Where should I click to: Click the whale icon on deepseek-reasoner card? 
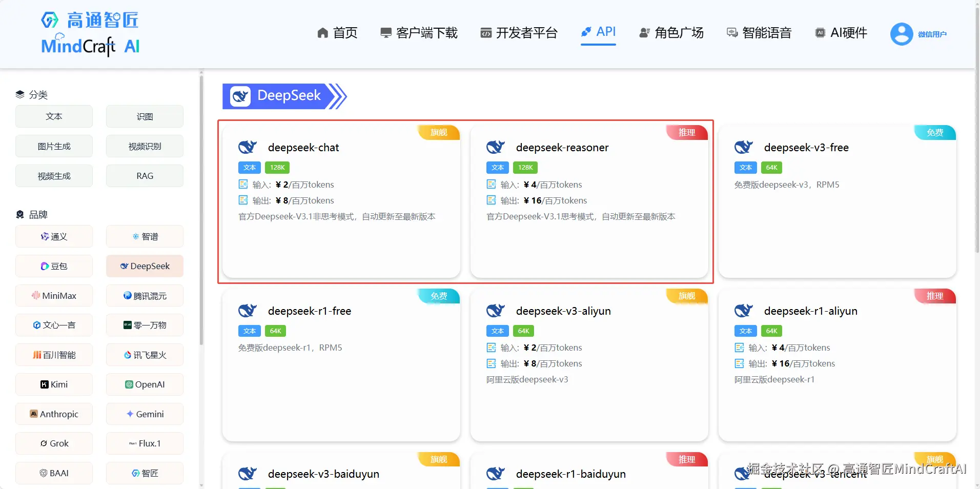click(x=496, y=147)
